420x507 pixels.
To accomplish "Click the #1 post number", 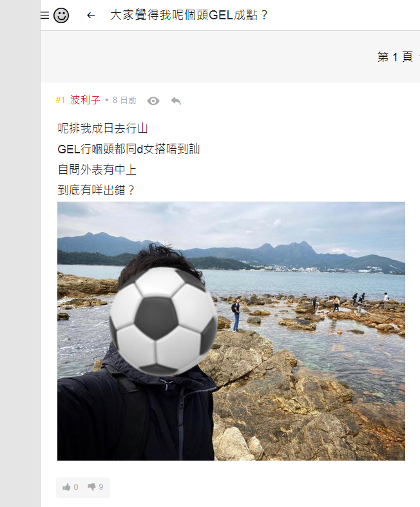I will tap(61, 100).
